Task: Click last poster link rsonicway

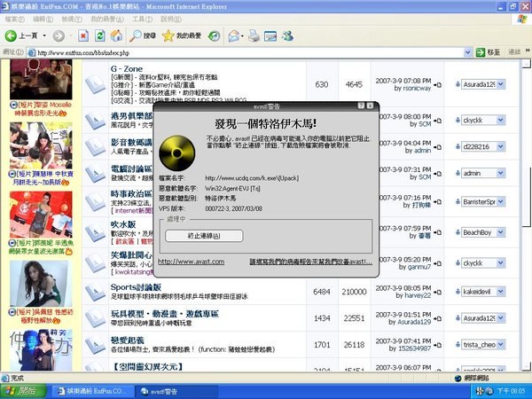Action: pyautogui.click(x=417, y=88)
